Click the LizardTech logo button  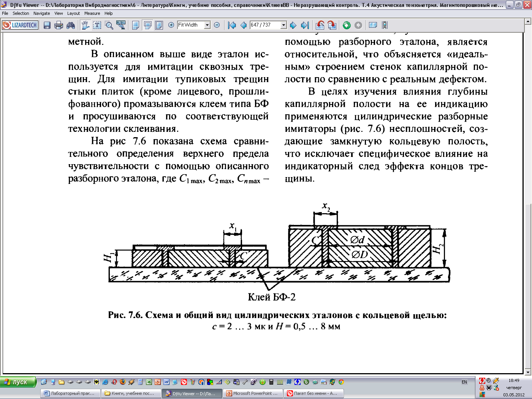(20, 25)
